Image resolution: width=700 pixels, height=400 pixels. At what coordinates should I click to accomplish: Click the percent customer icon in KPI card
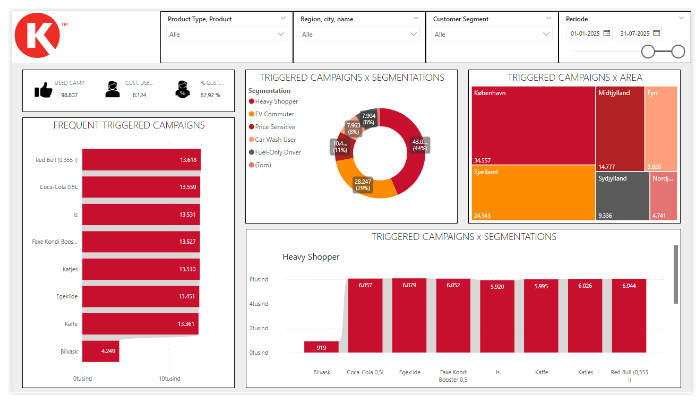(183, 89)
